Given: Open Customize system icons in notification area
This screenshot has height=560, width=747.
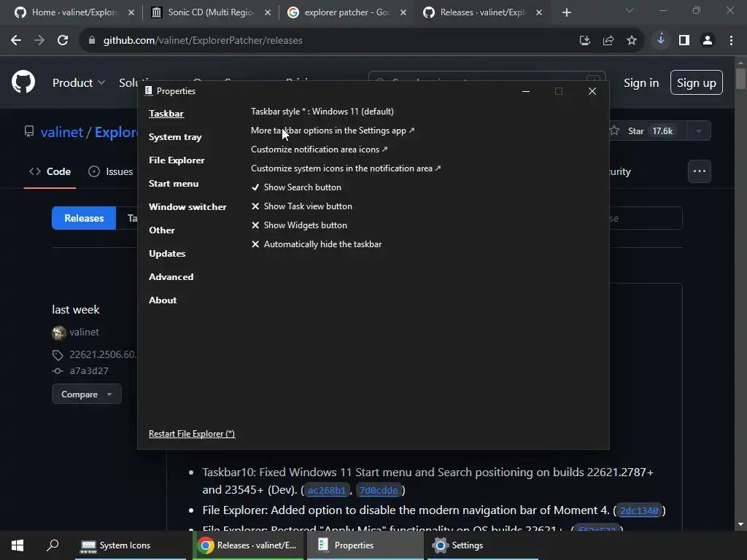Looking at the screenshot, I should [346, 168].
